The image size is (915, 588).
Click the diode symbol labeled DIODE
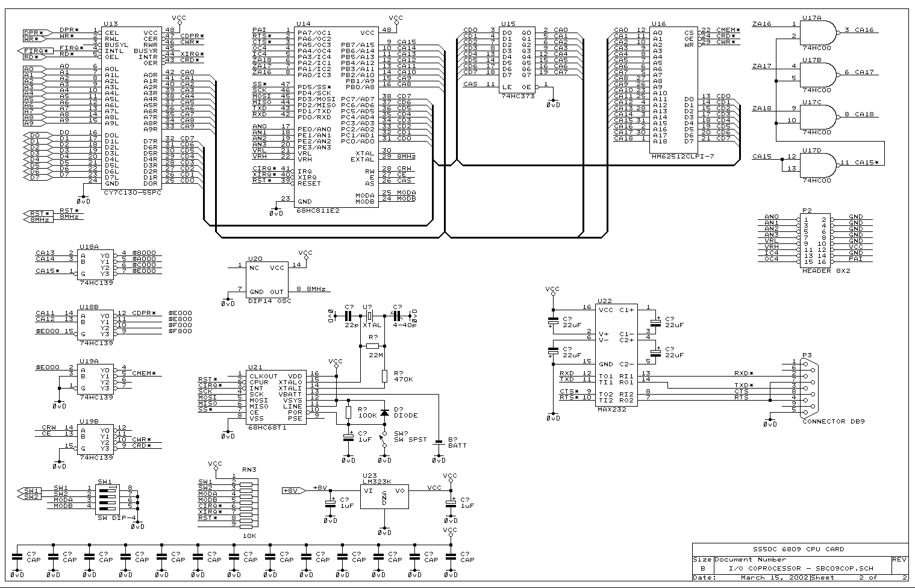click(x=384, y=413)
